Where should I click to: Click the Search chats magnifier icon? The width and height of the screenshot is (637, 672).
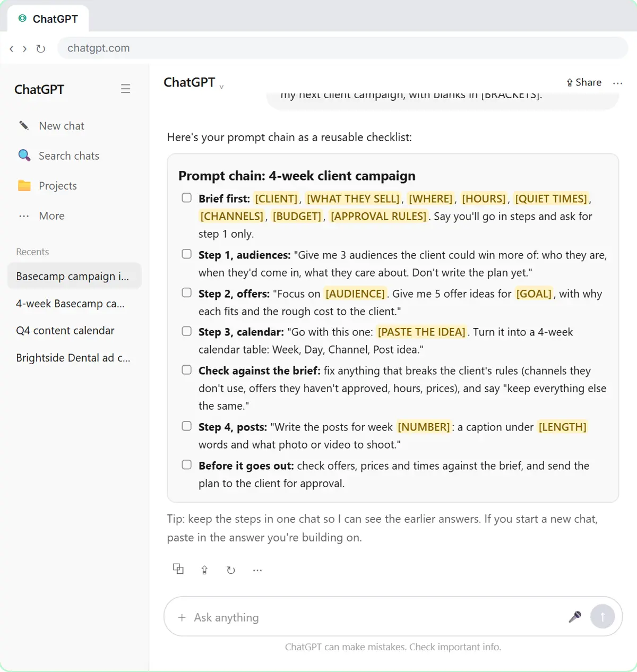pos(24,156)
